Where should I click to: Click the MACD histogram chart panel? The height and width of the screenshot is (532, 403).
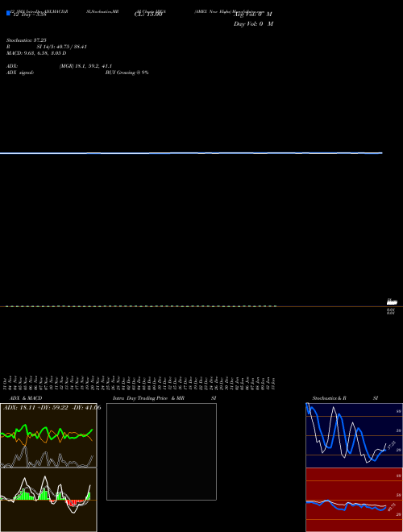pos(48,500)
